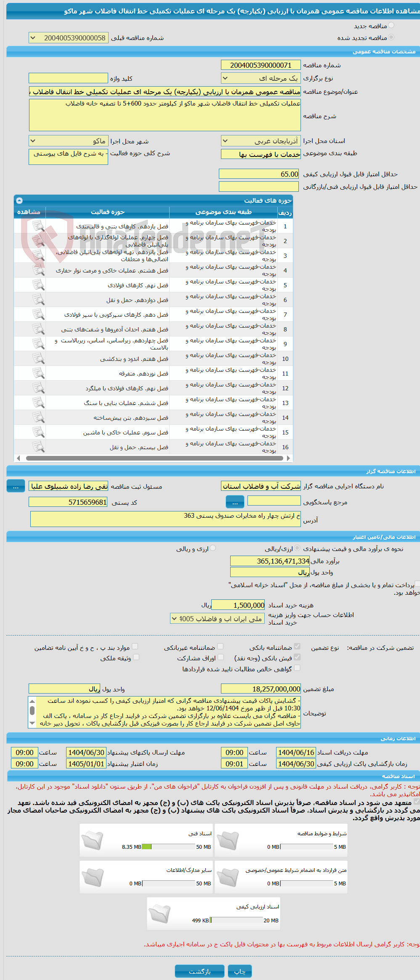Click magnifier icon in row 6

tap(38, 300)
